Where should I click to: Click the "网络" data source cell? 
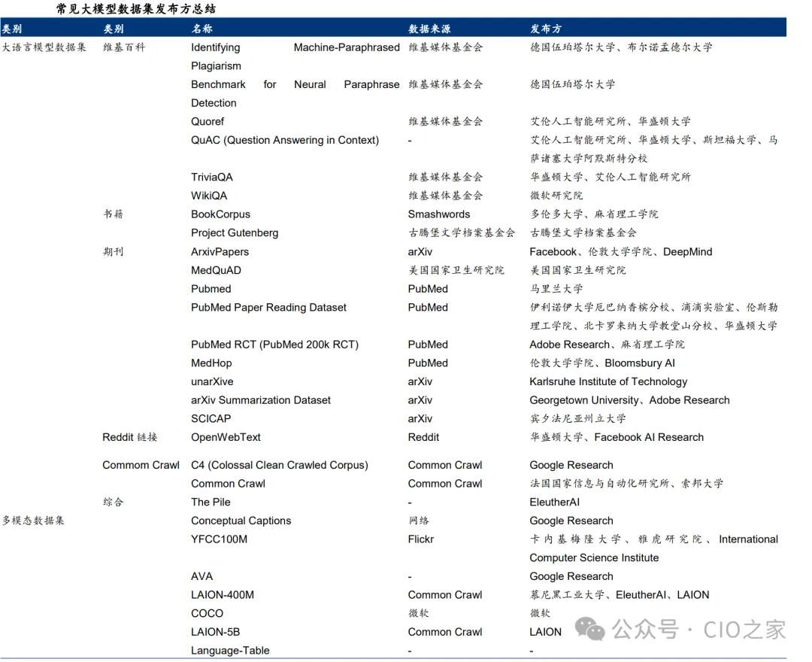pos(419,521)
